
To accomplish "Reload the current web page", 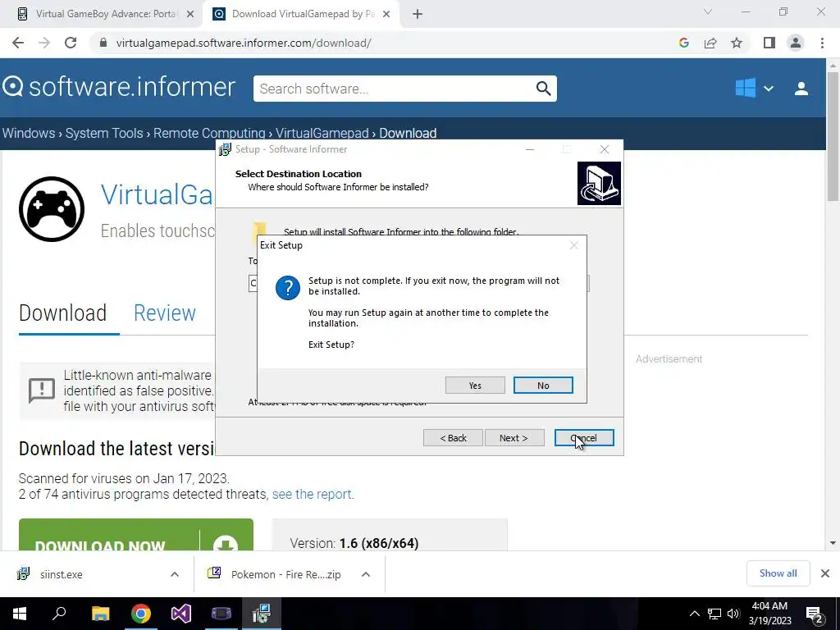I will (x=71, y=43).
